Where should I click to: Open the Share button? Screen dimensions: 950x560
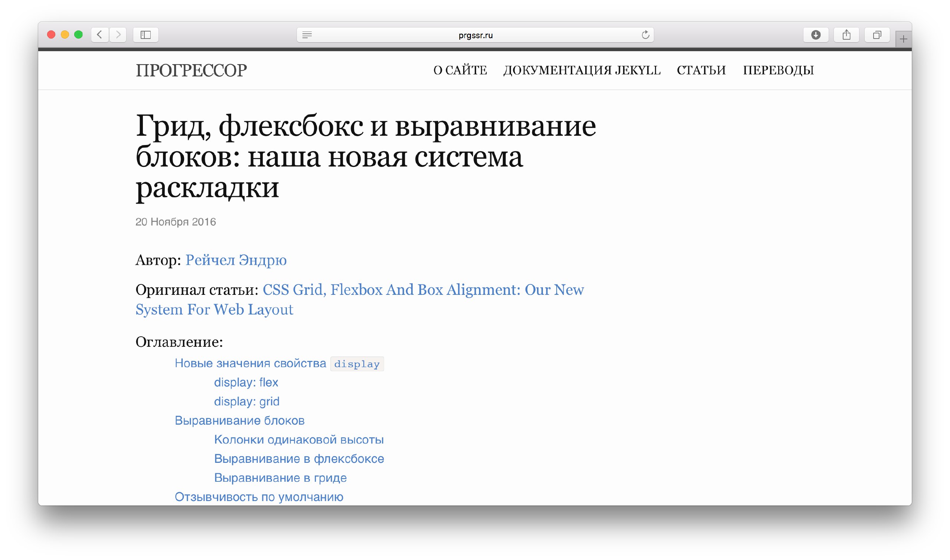pos(846,35)
